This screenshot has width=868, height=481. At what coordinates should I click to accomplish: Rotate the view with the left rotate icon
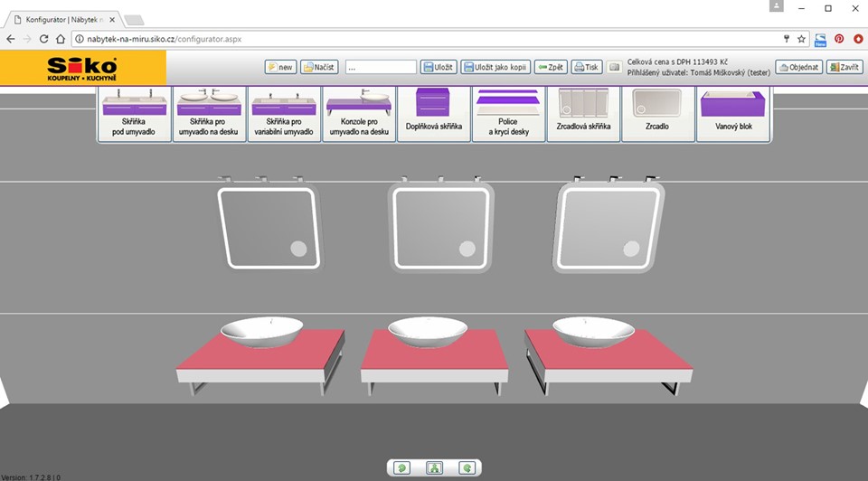[x=402, y=467]
